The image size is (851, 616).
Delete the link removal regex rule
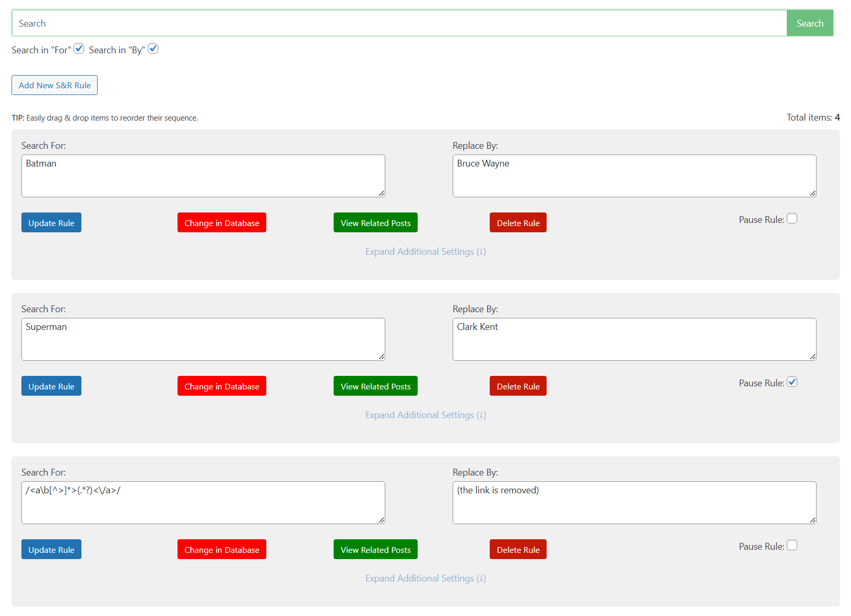[x=518, y=550]
